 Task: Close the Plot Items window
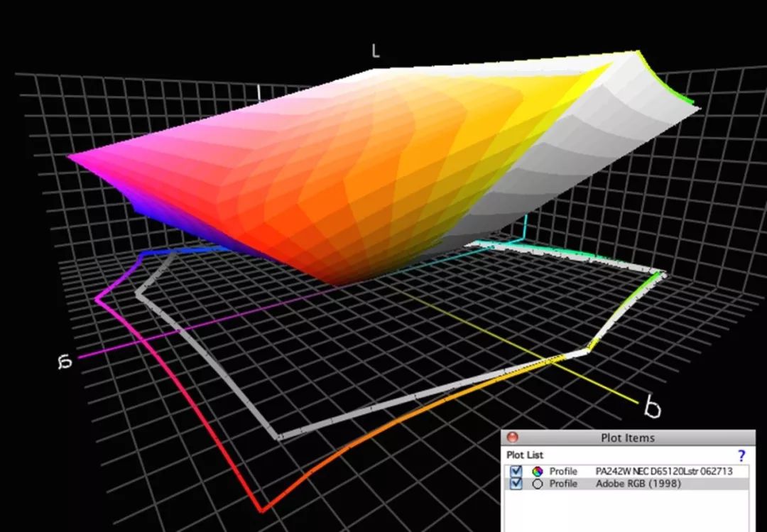(x=512, y=437)
